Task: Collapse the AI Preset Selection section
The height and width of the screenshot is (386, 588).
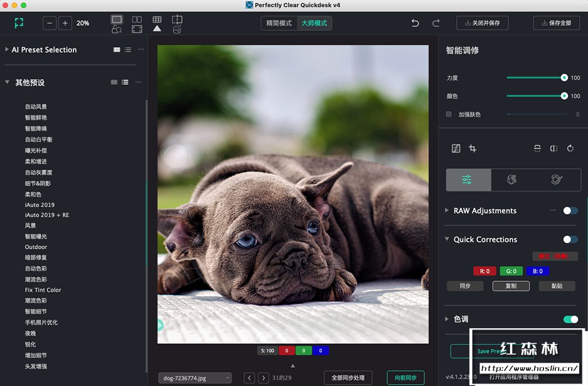Action: click(5, 50)
